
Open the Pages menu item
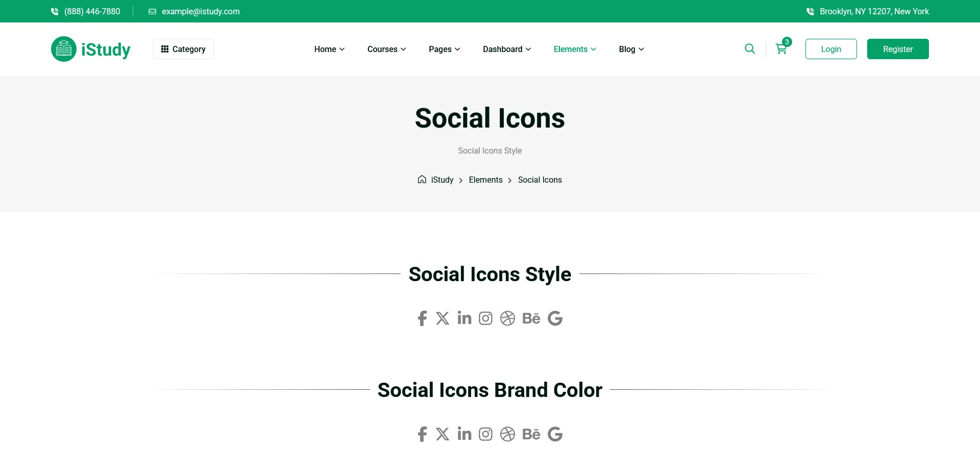click(x=444, y=49)
